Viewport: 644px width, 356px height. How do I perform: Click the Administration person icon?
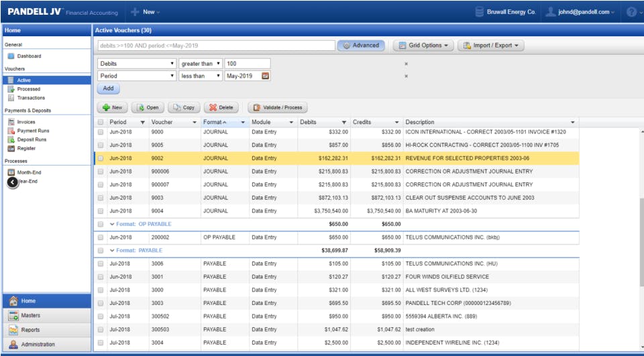(13, 345)
